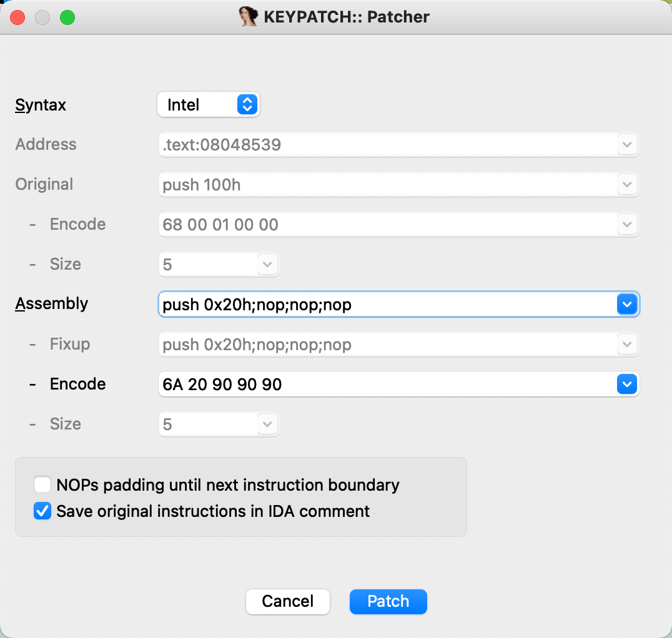Viewport: 672px width, 638px height.
Task: Expand the Fixup field dropdown arrow
Action: (x=627, y=344)
